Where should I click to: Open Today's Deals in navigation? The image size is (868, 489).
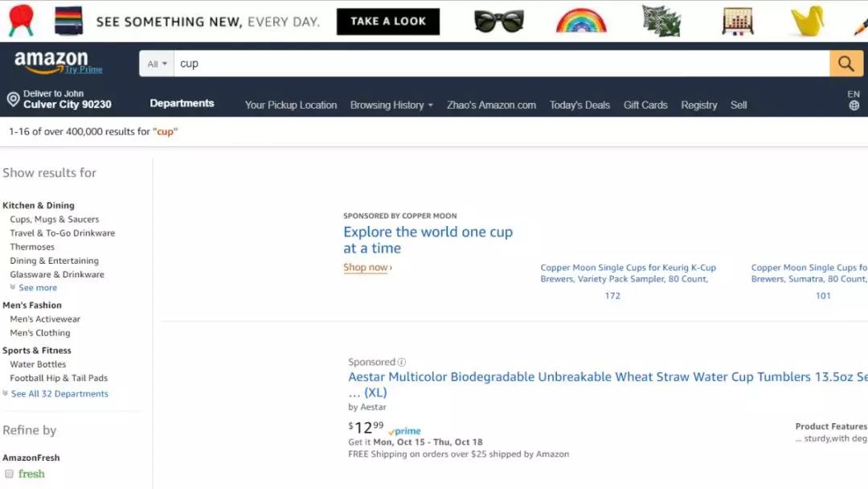coord(579,105)
